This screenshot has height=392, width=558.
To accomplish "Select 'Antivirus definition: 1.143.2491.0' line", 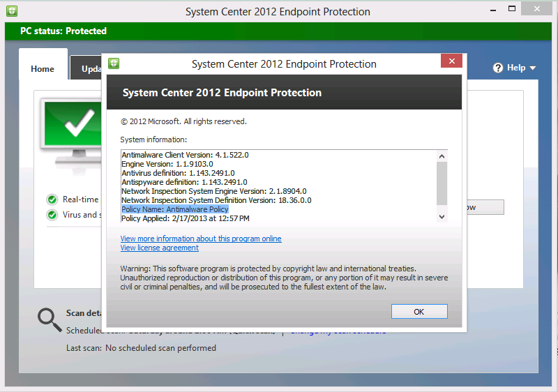I will tap(178, 173).
